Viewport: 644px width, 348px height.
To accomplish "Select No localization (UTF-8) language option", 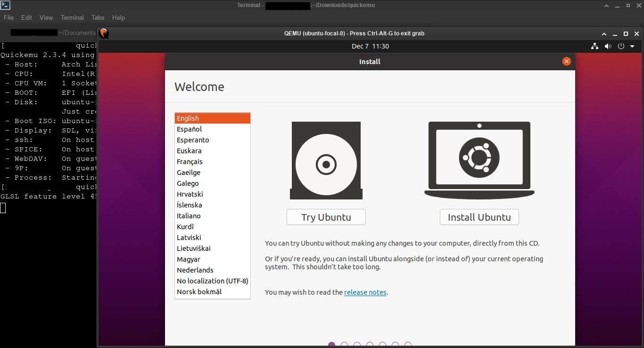I will pyautogui.click(x=212, y=281).
